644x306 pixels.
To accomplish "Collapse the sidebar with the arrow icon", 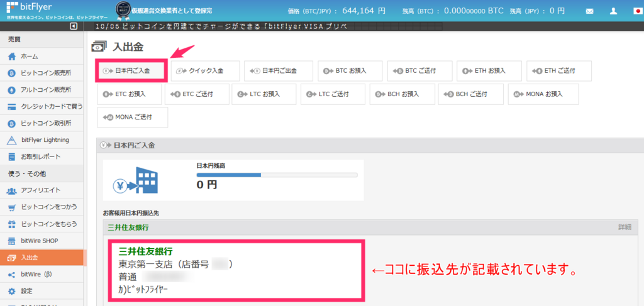I will tap(74, 26).
